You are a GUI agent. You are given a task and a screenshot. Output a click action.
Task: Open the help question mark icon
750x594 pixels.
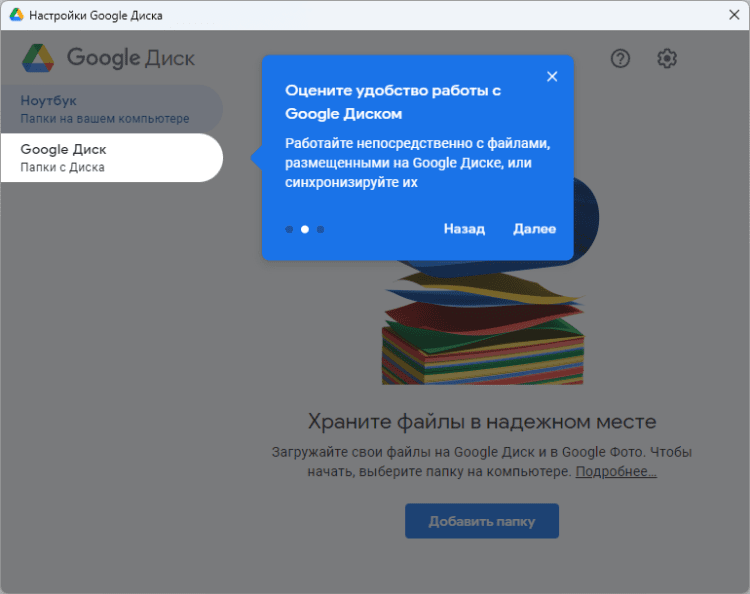click(620, 58)
